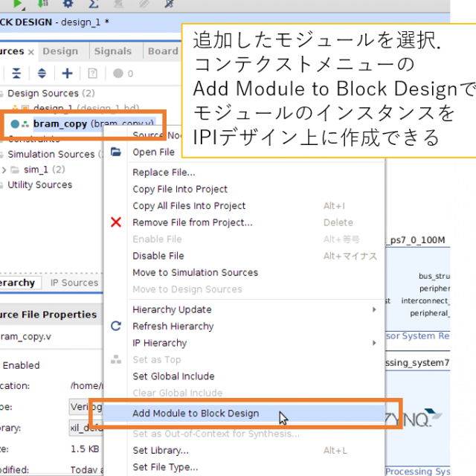Click the Sigma icon in toolbar
Viewport: 476px width, 476px height.
pyautogui.click(x=93, y=4)
